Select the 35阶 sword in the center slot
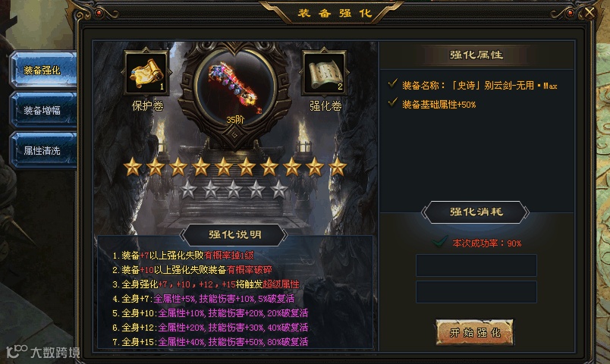The height and width of the screenshot is (364, 610). pyautogui.click(x=234, y=88)
